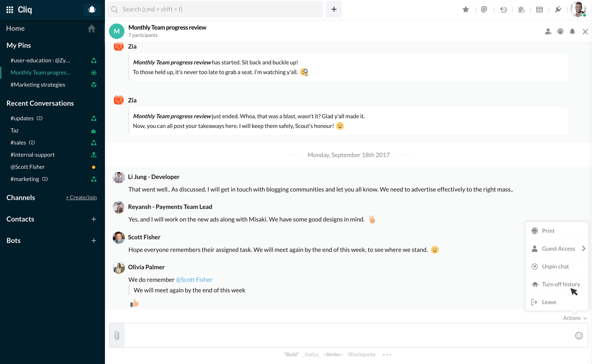The image size is (592, 364).
Task: Open the user profile avatar
Action: coord(578,9)
